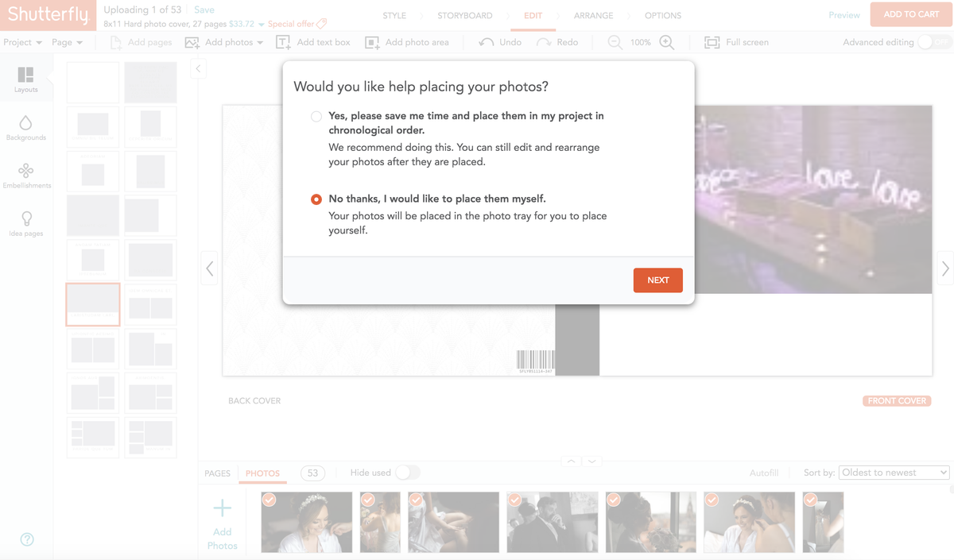This screenshot has width=954, height=560.
Task: Open the Special offer link
Action: (291, 24)
